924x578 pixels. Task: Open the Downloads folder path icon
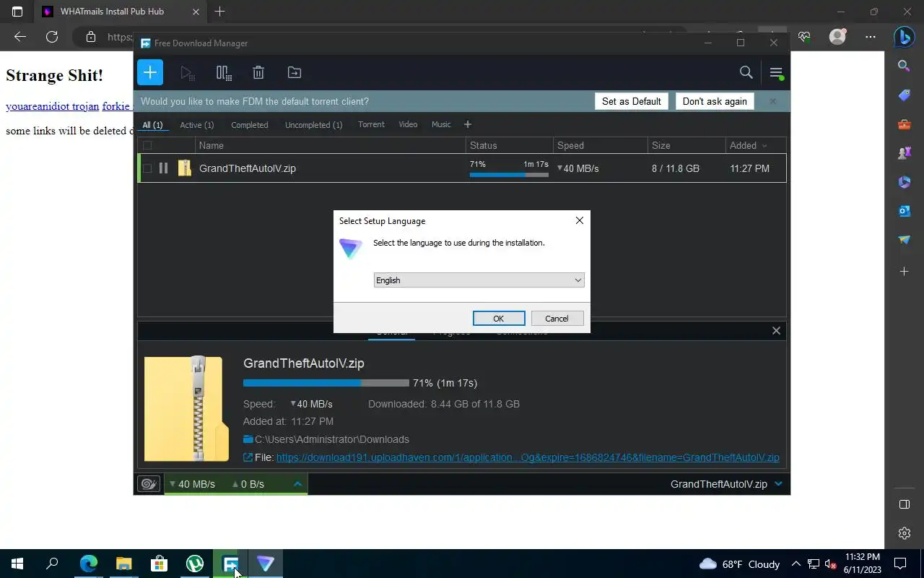click(x=248, y=439)
